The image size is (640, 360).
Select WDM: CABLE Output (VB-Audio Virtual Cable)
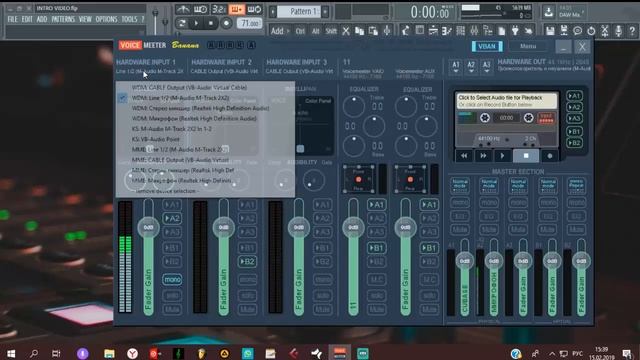tap(189, 87)
